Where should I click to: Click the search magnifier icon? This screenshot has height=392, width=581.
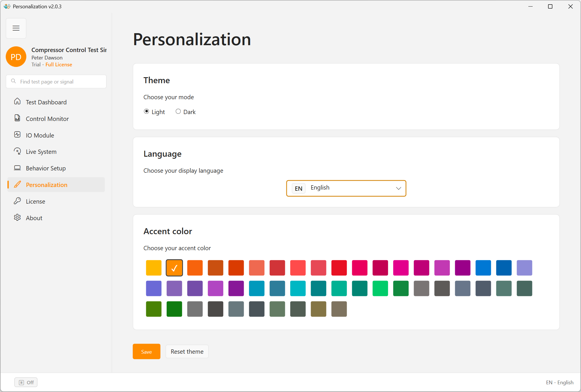click(13, 81)
